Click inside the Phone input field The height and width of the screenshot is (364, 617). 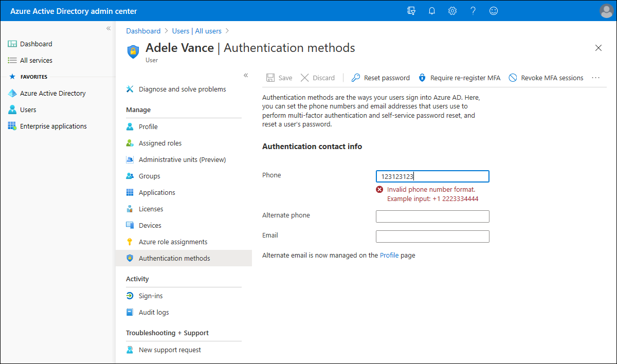click(432, 176)
